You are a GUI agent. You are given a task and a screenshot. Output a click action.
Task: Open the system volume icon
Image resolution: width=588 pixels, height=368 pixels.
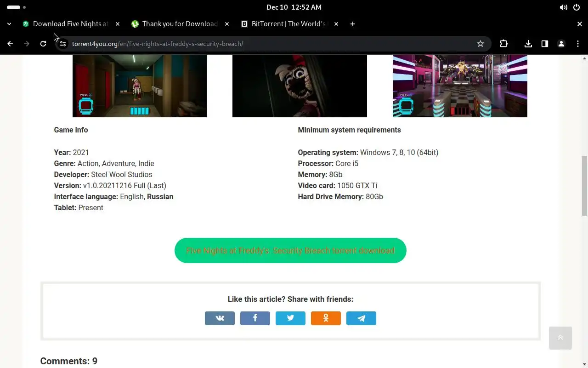tap(563, 7)
